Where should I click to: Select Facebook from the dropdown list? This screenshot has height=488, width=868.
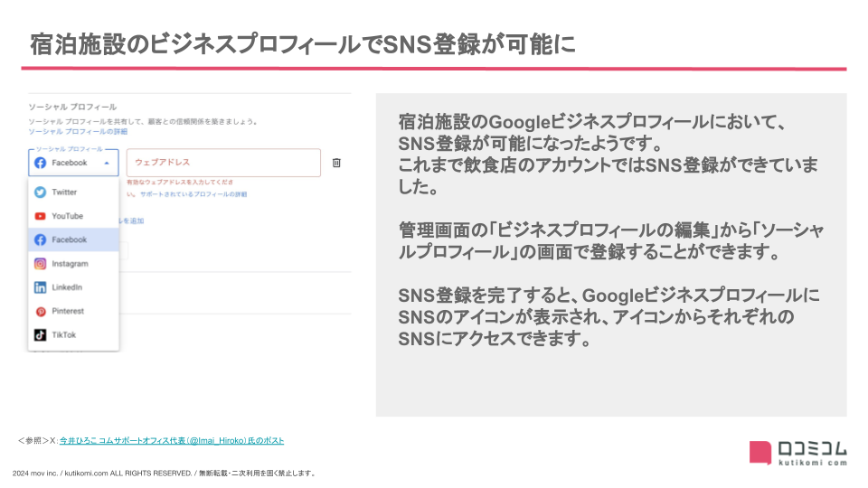pos(70,239)
